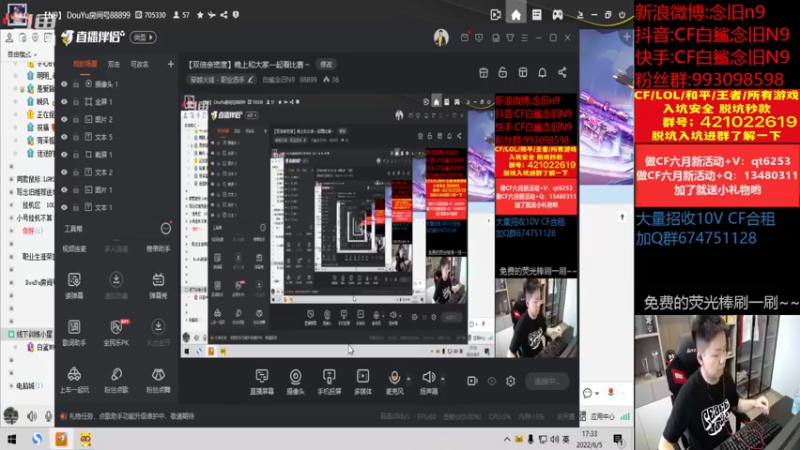800x450 pixels.
Task: Open the 粉丝点赞 tool
Action: coord(158,380)
